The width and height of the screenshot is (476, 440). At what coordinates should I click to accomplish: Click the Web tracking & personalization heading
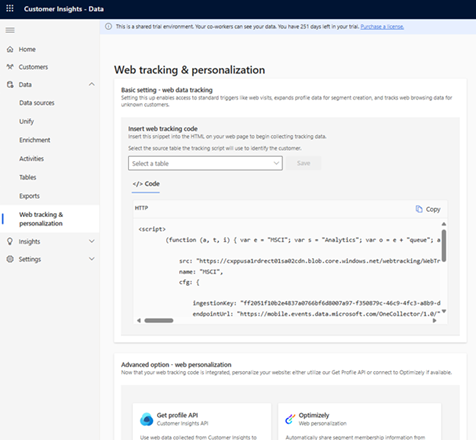190,70
